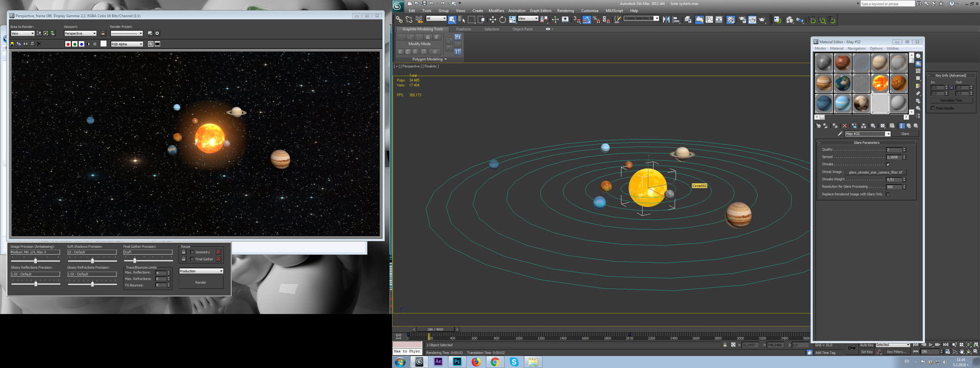Screen dimensions: 980x368
Task: Click the glare streak image file button
Action: pyautogui.click(x=875, y=172)
